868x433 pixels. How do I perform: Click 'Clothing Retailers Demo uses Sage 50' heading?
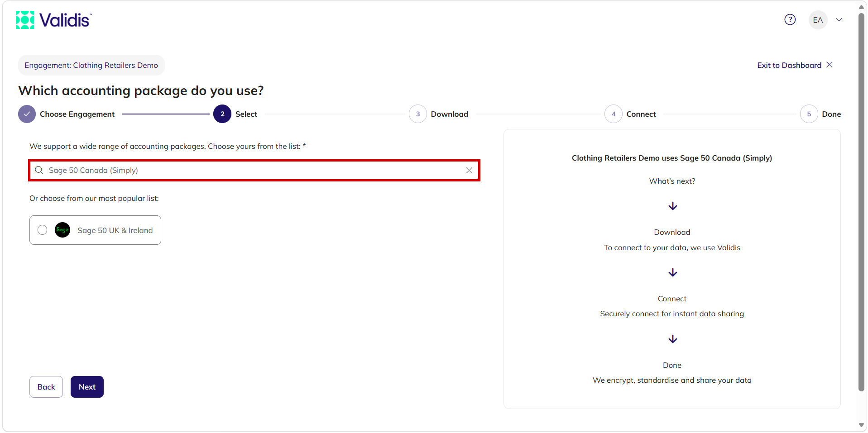672,158
